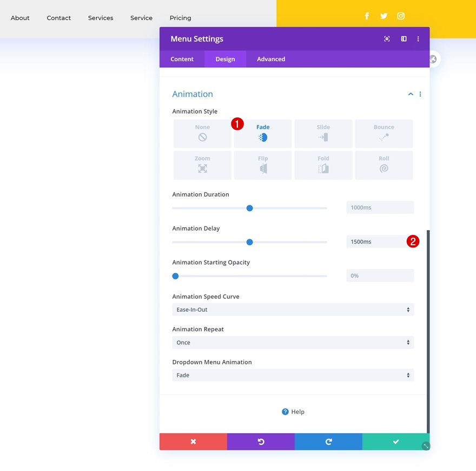Open Animation section options dots

click(x=420, y=94)
